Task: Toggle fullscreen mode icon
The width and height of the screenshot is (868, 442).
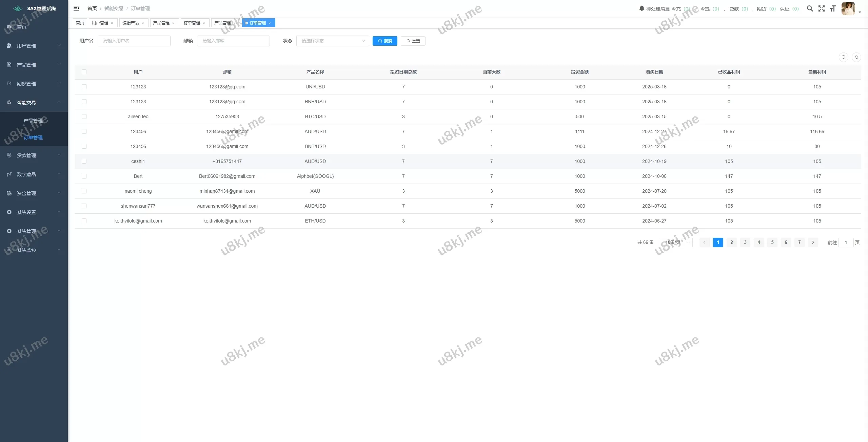Action: coord(821,8)
